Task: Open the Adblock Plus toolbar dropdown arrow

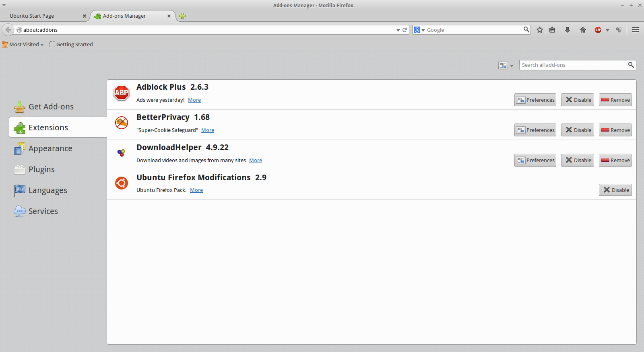Action: pyautogui.click(x=607, y=30)
